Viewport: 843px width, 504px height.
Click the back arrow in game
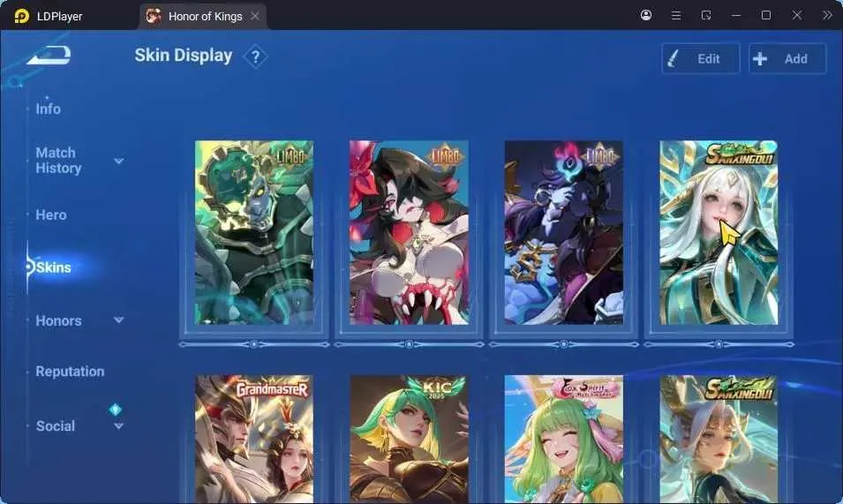49,55
